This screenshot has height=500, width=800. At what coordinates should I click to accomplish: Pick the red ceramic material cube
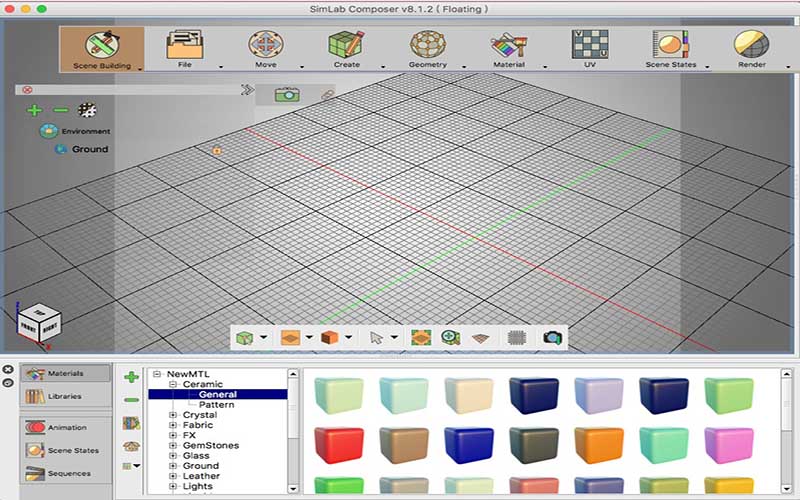pyautogui.click(x=339, y=445)
